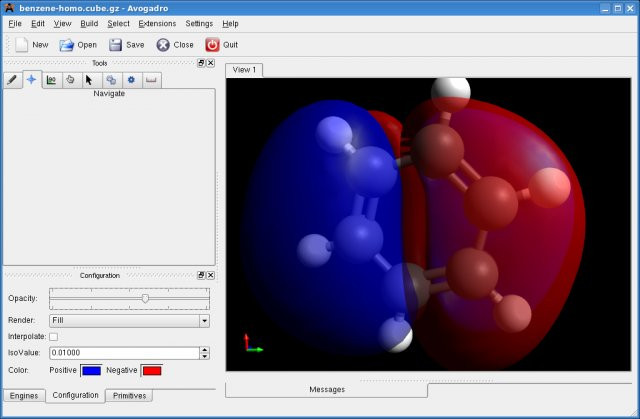This screenshot has width=640, height=419.
Task: Open the Build menu
Action: [89, 23]
